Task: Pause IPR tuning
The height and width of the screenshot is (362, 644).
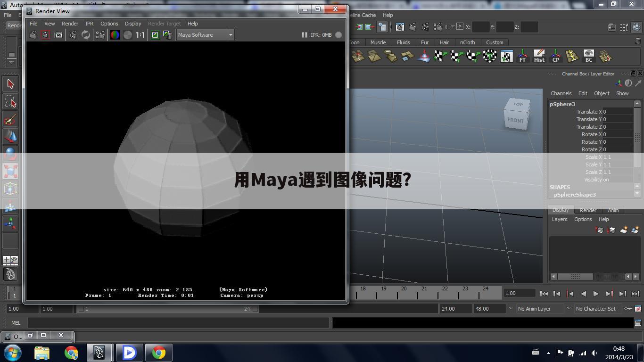Action: point(304,35)
